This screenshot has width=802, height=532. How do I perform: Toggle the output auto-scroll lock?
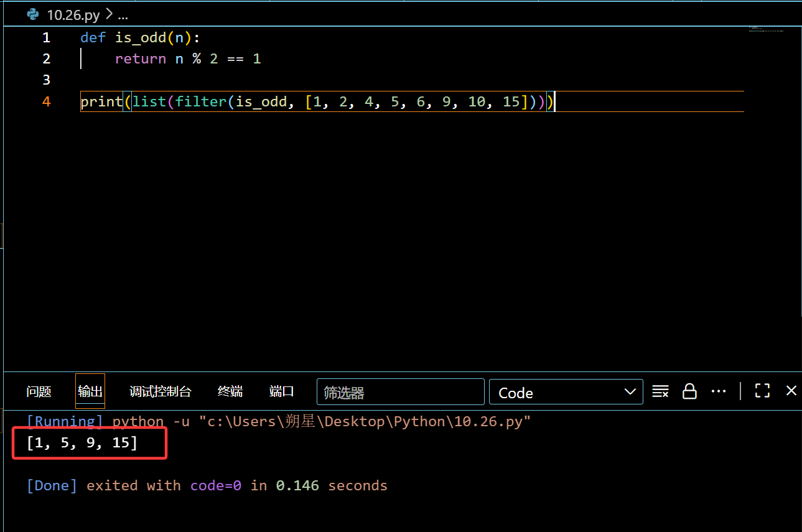pyautogui.click(x=689, y=391)
